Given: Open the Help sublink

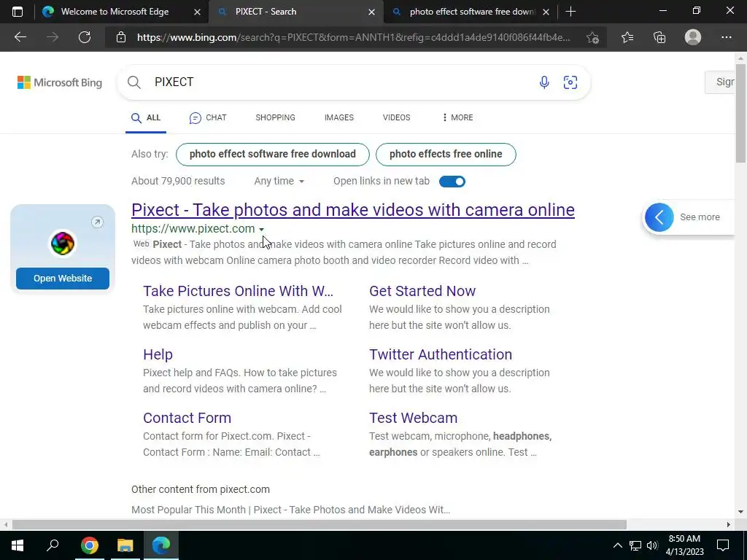Looking at the screenshot, I should pyautogui.click(x=158, y=354).
